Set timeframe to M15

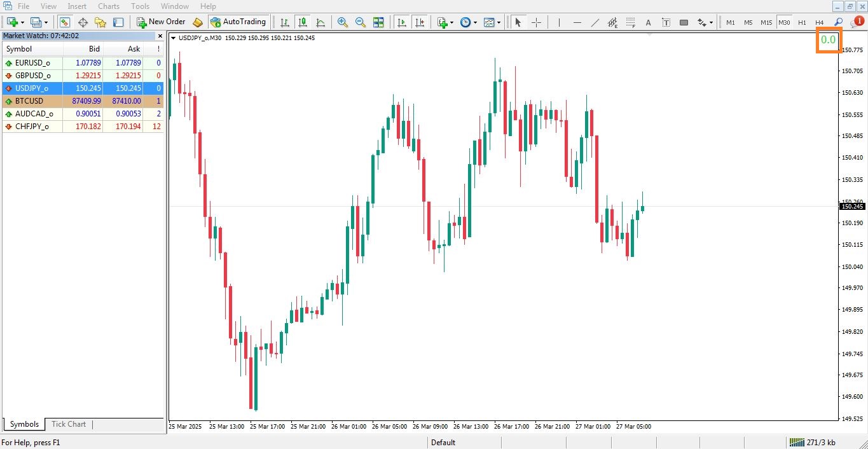click(766, 22)
